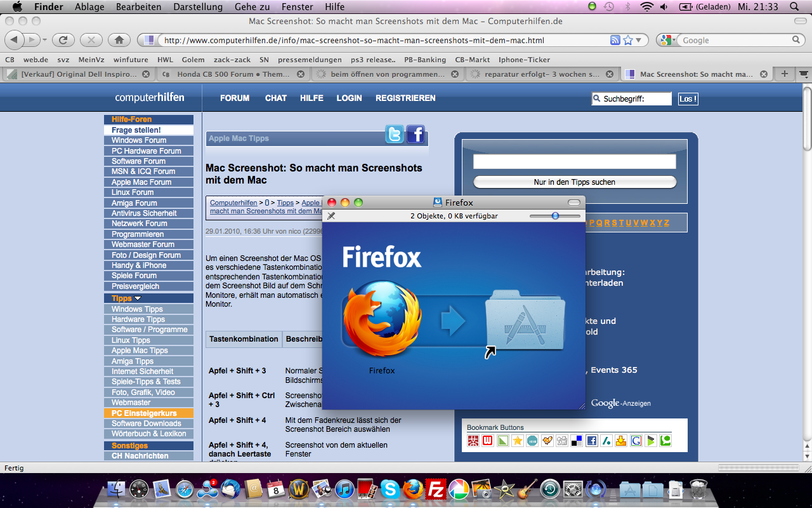Click the URL address bar
The width and height of the screenshot is (812, 508).
384,40
